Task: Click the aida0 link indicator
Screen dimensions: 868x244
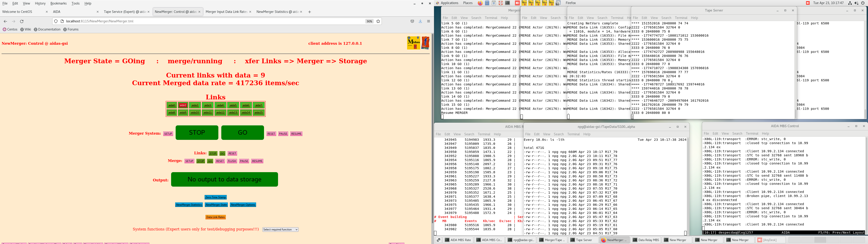Action: pos(172,105)
